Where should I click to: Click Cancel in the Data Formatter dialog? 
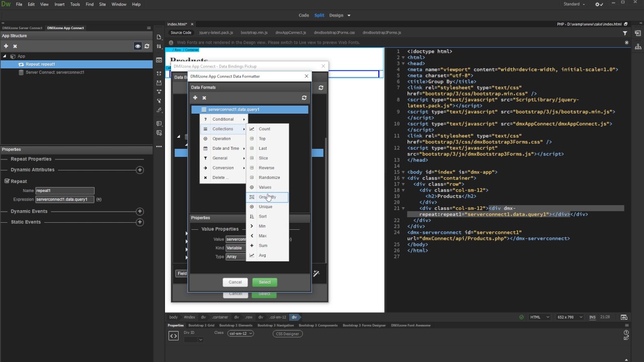235,282
